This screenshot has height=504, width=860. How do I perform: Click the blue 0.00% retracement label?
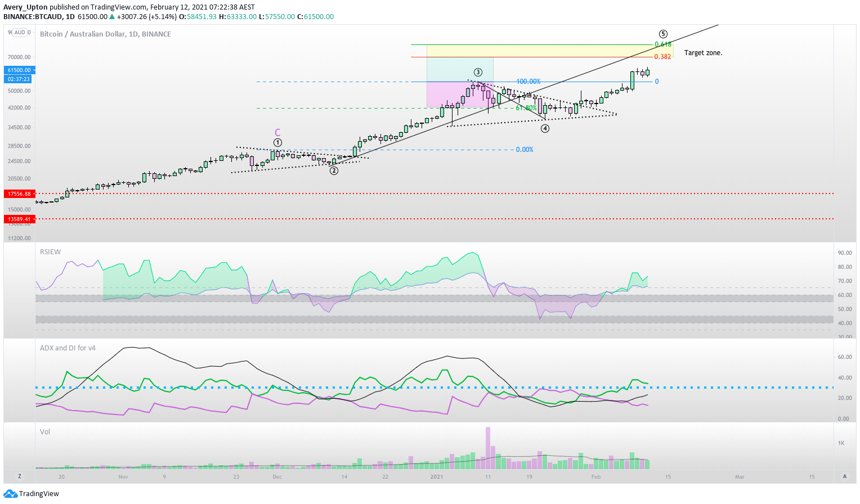(x=525, y=150)
